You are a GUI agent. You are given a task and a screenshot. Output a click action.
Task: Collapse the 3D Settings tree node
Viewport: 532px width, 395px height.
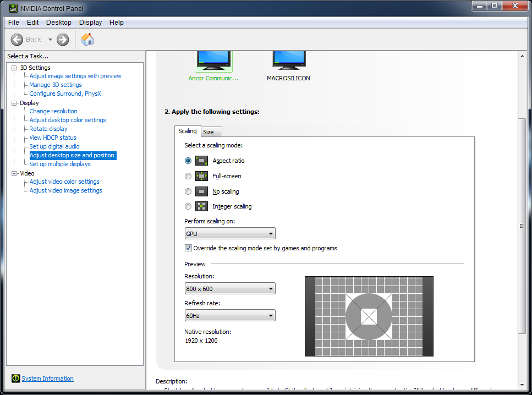point(14,68)
